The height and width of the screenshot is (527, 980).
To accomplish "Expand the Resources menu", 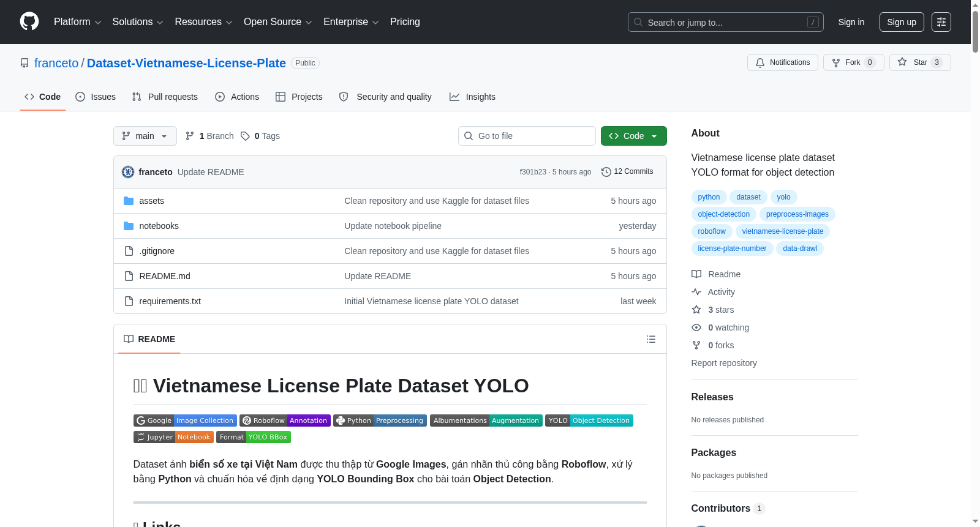I will [x=203, y=22].
